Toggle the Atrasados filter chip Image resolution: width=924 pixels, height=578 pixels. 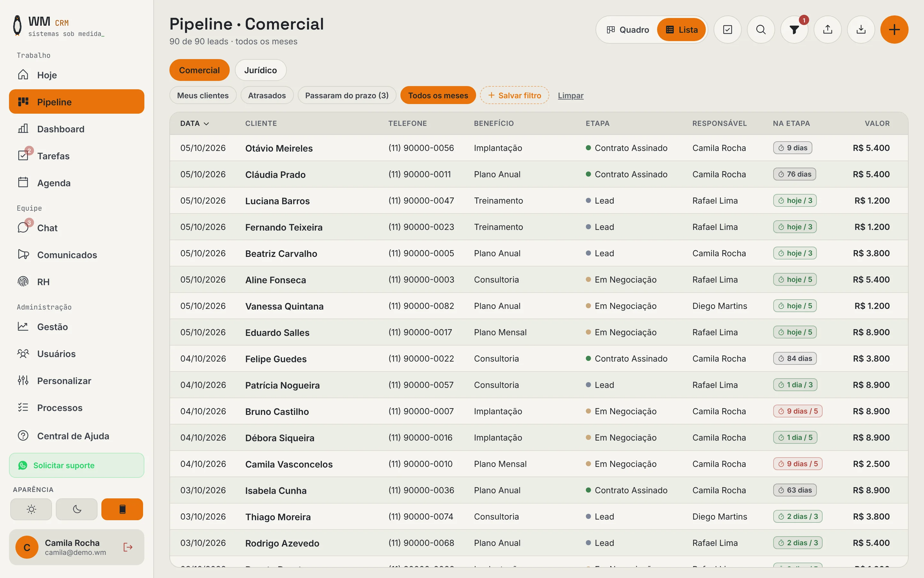click(x=267, y=95)
